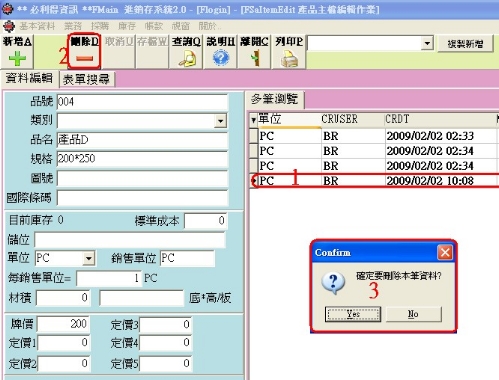Viewport: 499px width, 380px height.
Task: Click No in the Confirm dialog
Action: pos(413,314)
